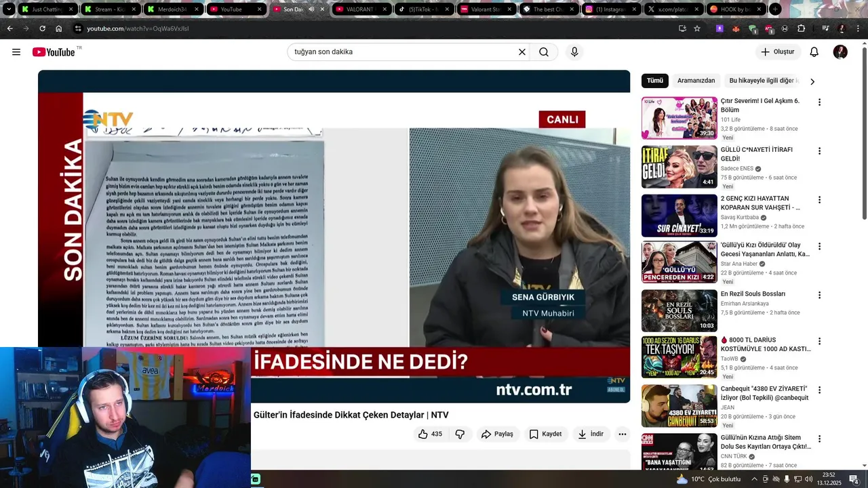The image size is (868, 488).
Task: Open browser home page button
Action: [58, 28]
